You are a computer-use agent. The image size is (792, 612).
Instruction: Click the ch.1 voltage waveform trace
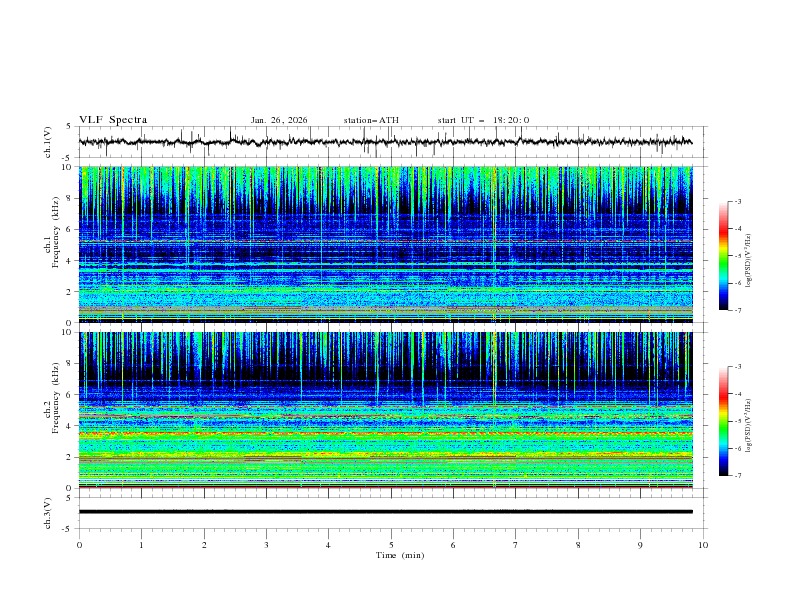(385, 142)
